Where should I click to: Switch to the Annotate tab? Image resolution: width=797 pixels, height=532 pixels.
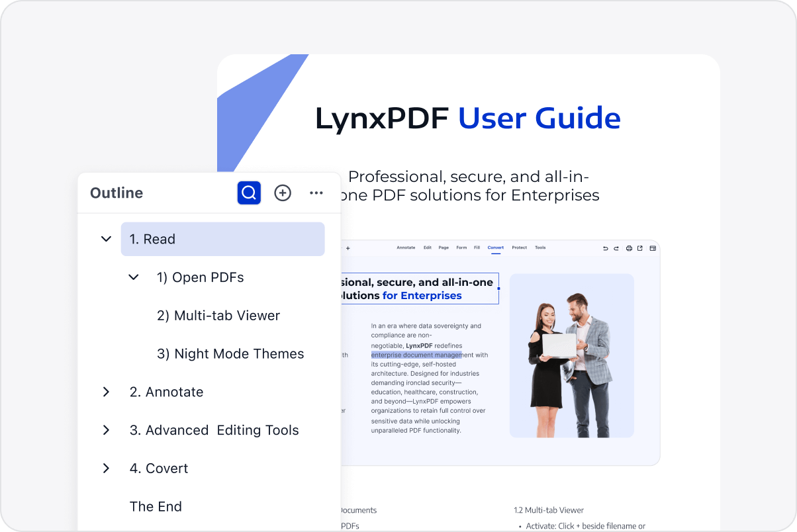[x=406, y=247]
